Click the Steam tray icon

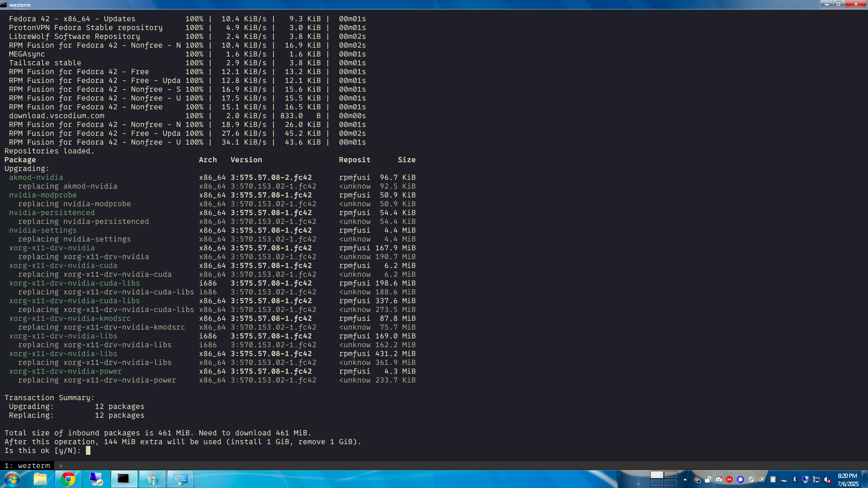tap(751, 480)
